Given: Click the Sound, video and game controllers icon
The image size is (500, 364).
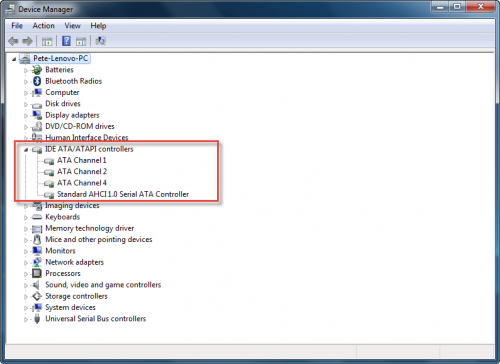Looking at the screenshot, I should click(x=36, y=285).
